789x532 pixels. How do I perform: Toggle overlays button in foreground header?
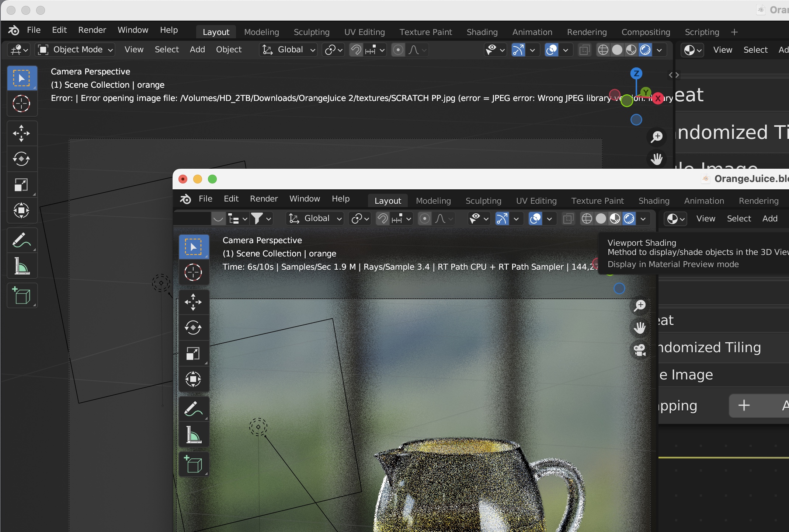click(x=535, y=218)
